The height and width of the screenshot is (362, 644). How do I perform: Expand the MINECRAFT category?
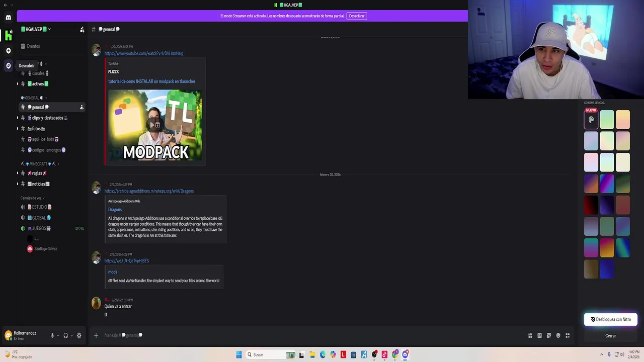coord(40,164)
